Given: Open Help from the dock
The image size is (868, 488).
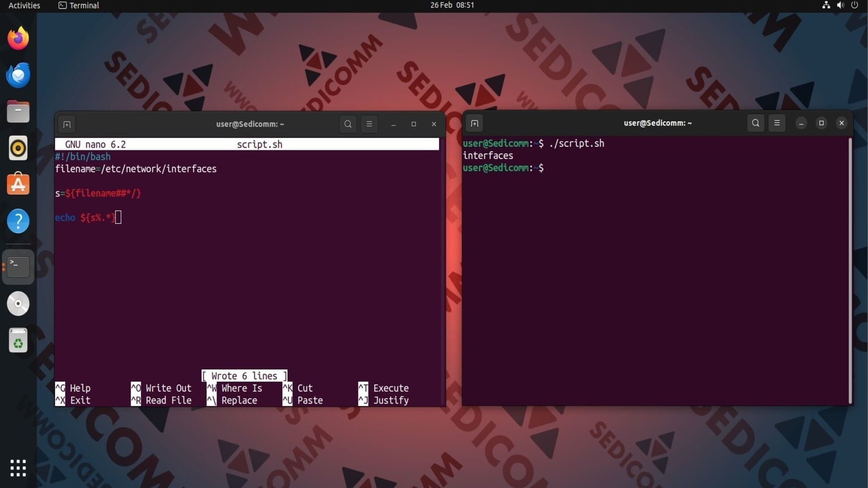Looking at the screenshot, I should 18,221.
